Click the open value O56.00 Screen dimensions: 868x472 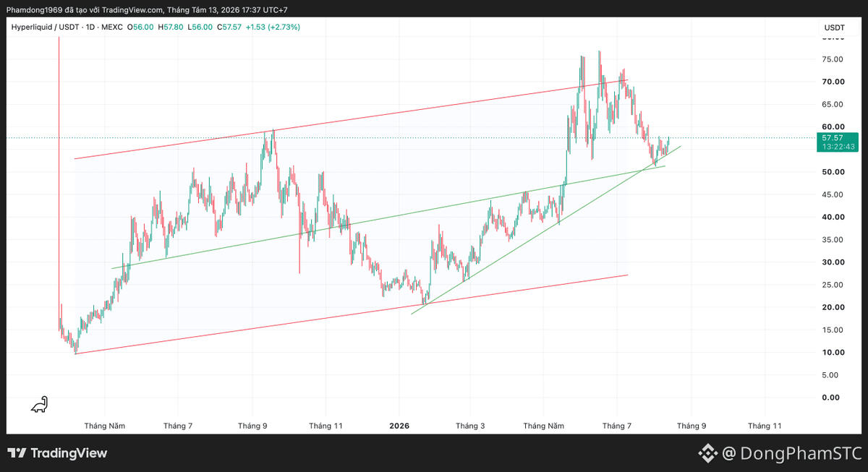pyautogui.click(x=140, y=27)
